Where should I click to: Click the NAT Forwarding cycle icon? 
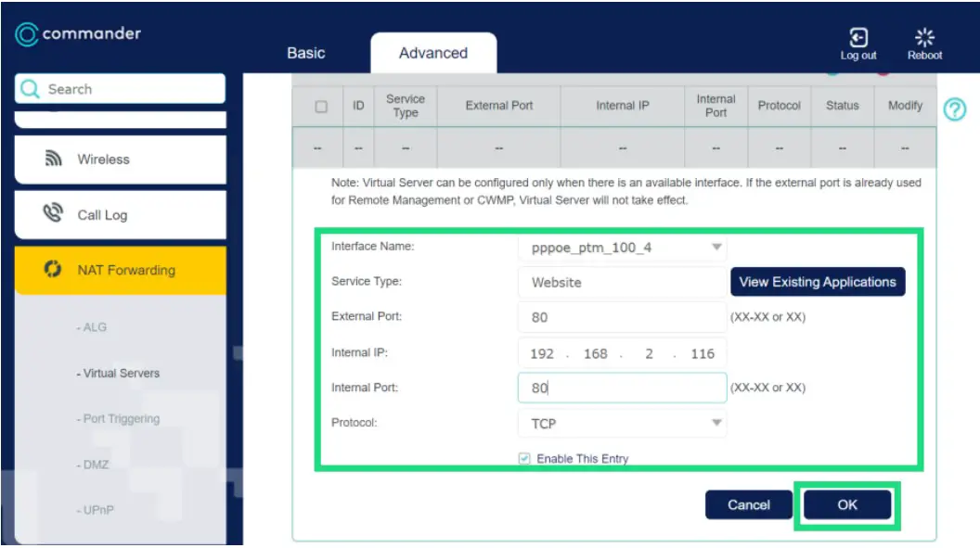[53, 269]
